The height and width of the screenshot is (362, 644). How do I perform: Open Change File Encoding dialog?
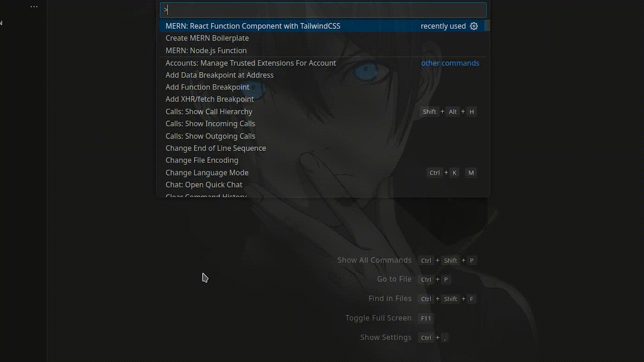[202, 160]
